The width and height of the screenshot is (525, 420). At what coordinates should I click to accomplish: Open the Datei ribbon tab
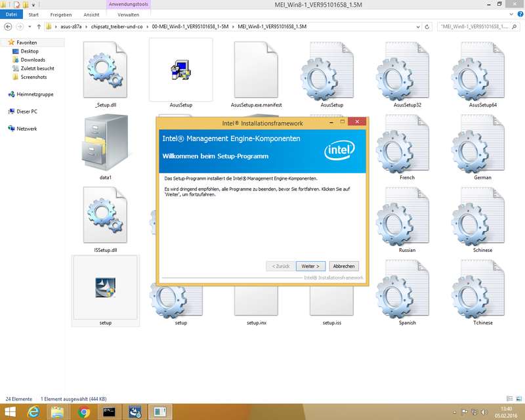click(11, 14)
